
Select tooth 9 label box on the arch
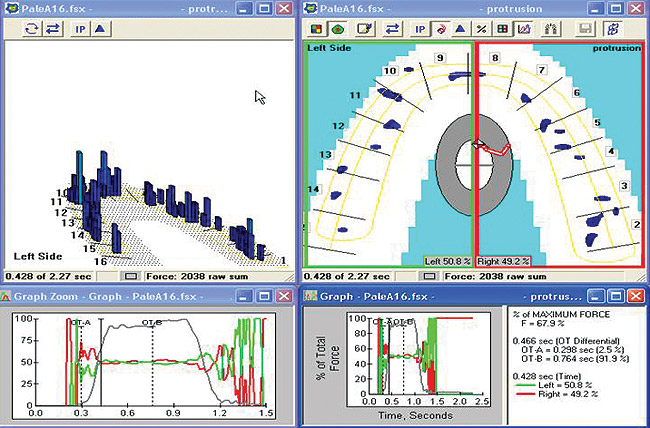(x=438, y=59)
